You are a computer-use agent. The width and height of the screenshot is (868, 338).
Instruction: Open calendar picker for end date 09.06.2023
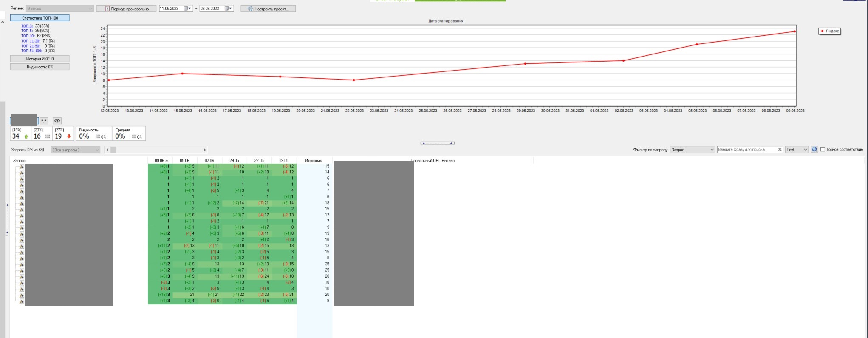pyautogui.click(x=229, y=9)
